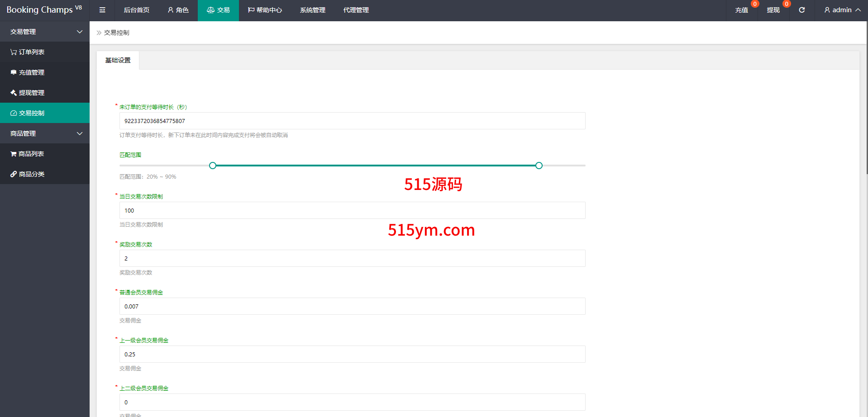This screenshot has width=868, height=417.
Task: Switch to 后台首页 top menu
Action: 136,10
